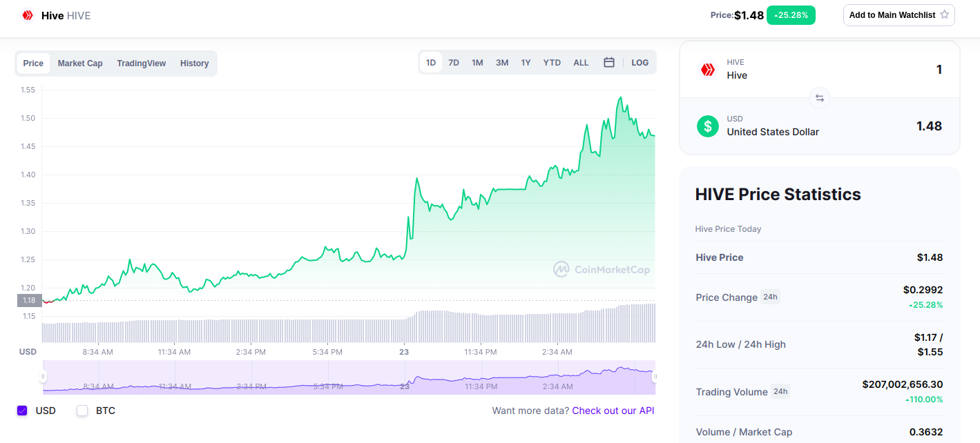Check the BTC checkbox
The image size is (980, 443).
82,411
